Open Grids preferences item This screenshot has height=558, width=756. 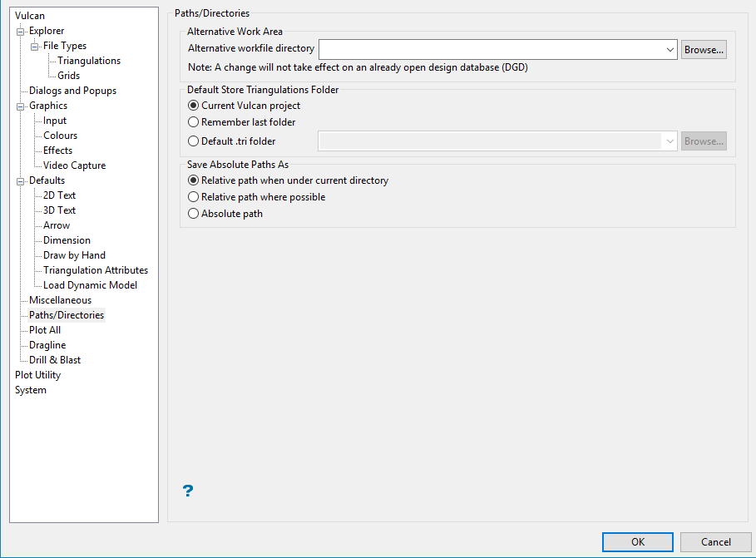coord(68,76)
